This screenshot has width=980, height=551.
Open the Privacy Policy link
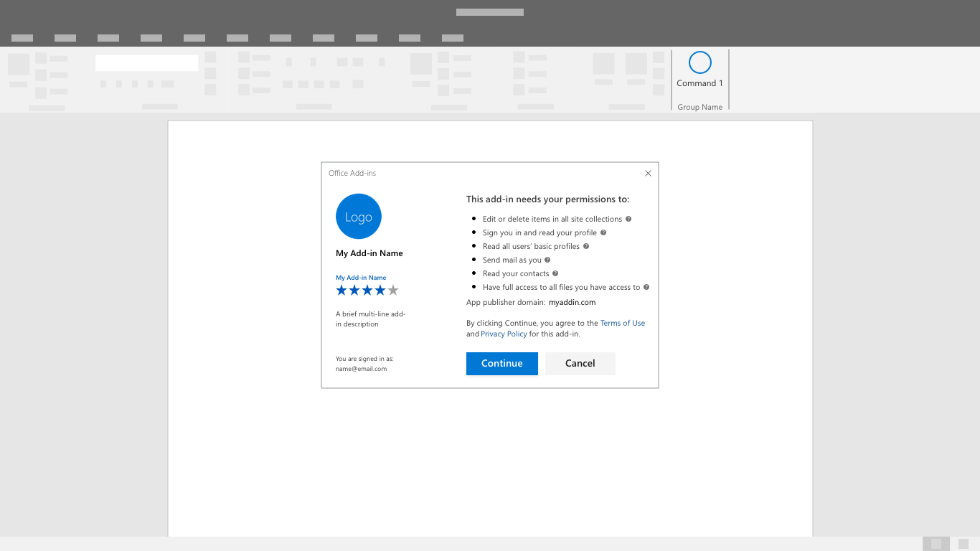tap(504, 334)
